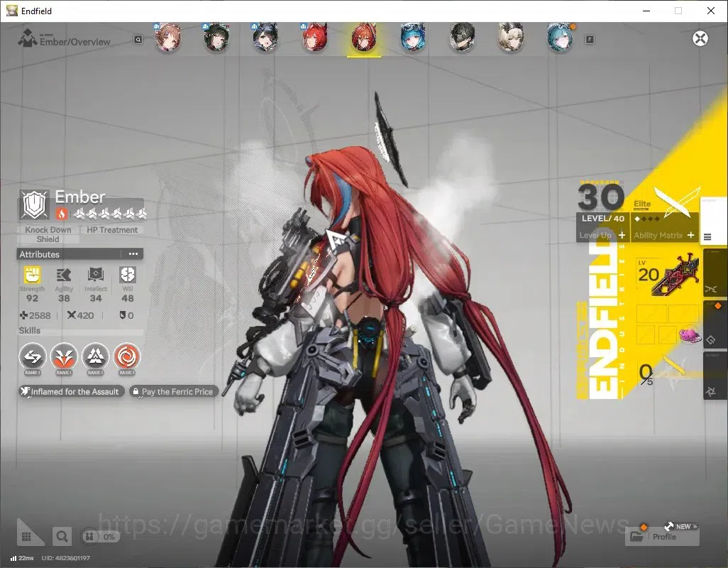
Task: Click the Q previous-character key icon
Action: [x=138, y=40]
